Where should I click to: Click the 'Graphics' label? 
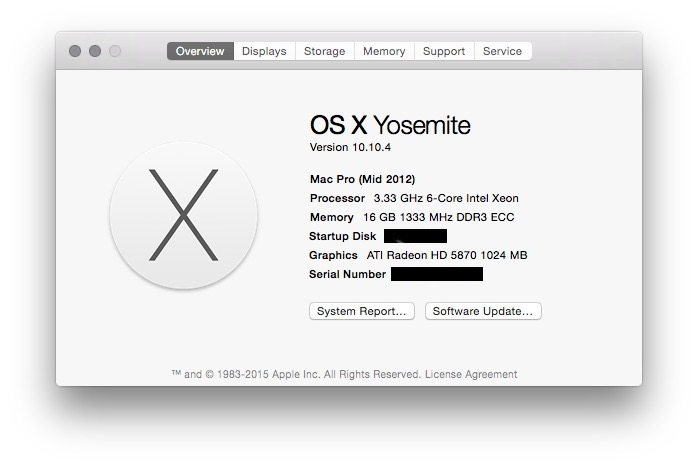(333, 255)
